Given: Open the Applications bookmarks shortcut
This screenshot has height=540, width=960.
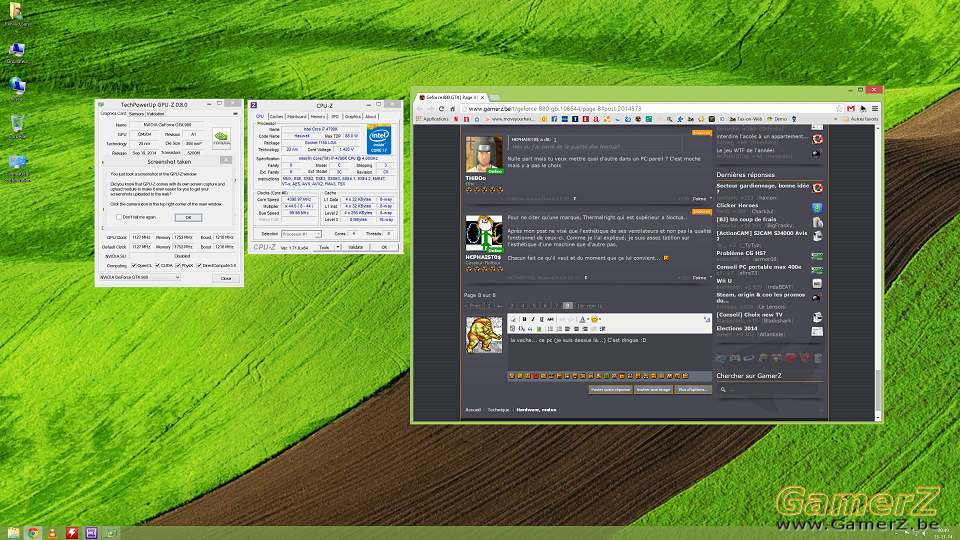Looking at the screenshot, I should click(x=432, y=119).
